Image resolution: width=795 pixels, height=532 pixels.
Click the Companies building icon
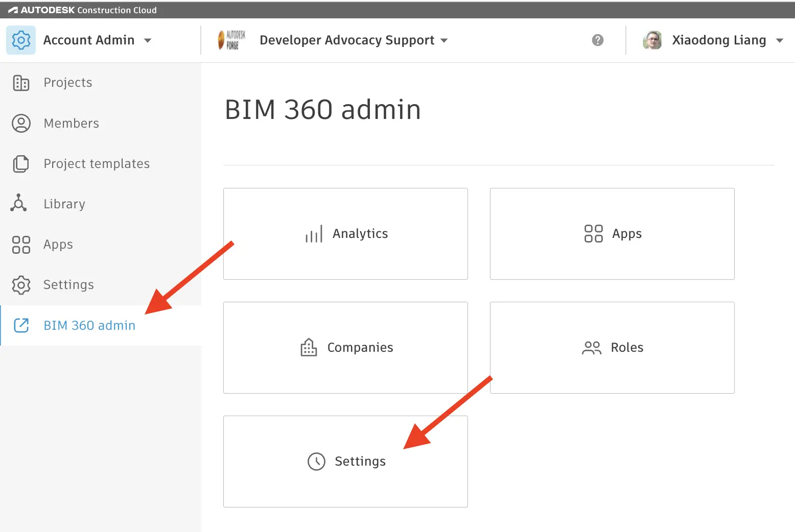point(309,347)
